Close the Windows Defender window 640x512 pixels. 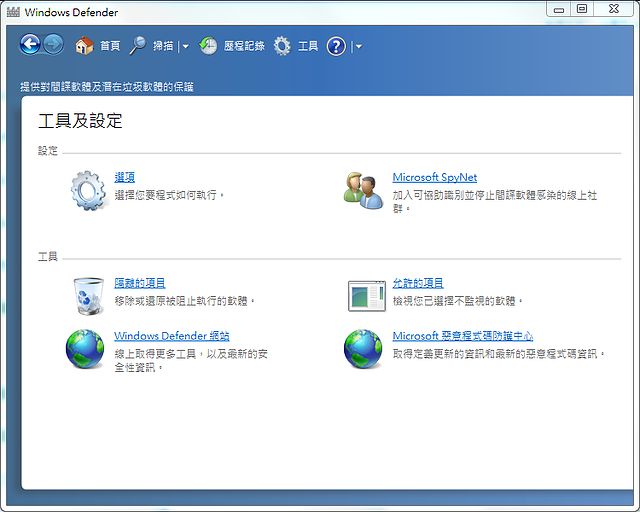click(x=613, y=9)
